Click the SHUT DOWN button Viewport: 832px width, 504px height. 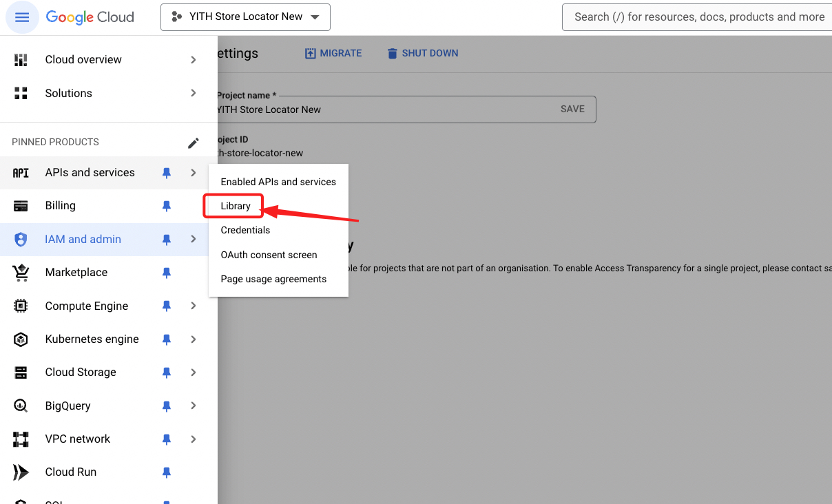click(423, 53)
